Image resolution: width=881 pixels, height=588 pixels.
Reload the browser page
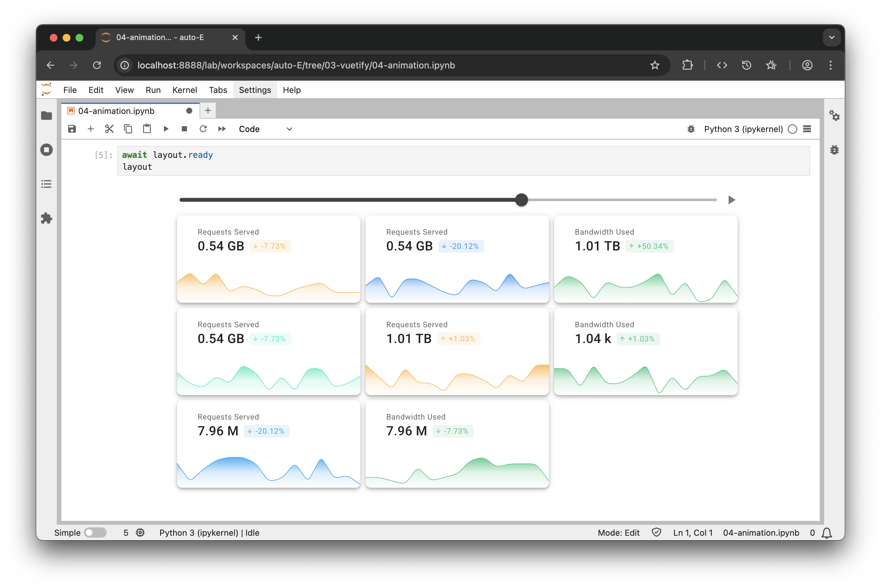point(97,65)
